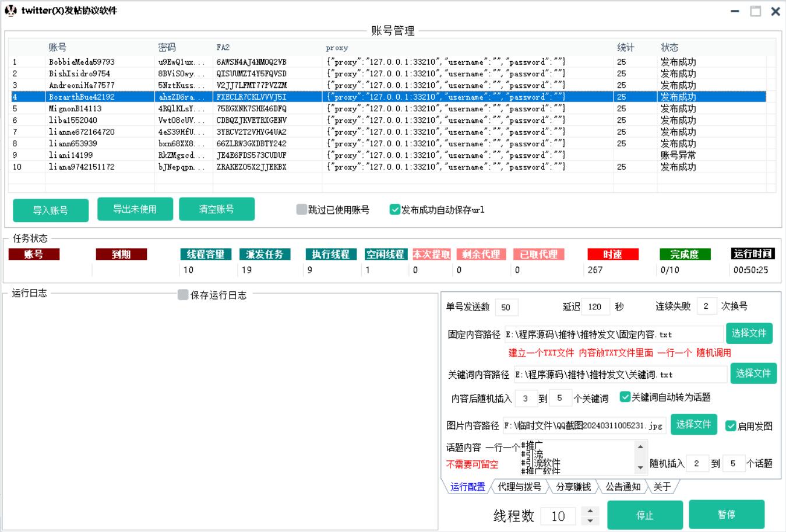The width and height of the screenshot is (786, 532).
Task: Increase 线程数 with the up arrow
Action: 590,511
